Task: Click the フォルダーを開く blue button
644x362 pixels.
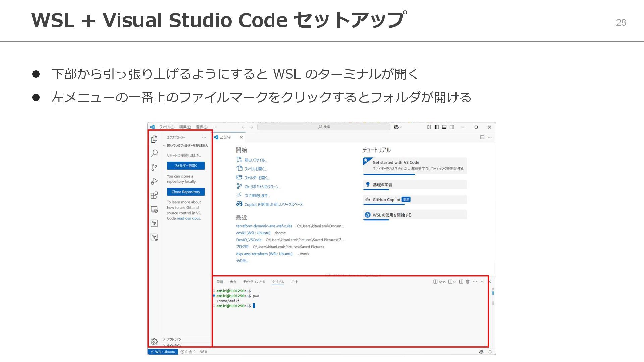Action: click(186, 166)
